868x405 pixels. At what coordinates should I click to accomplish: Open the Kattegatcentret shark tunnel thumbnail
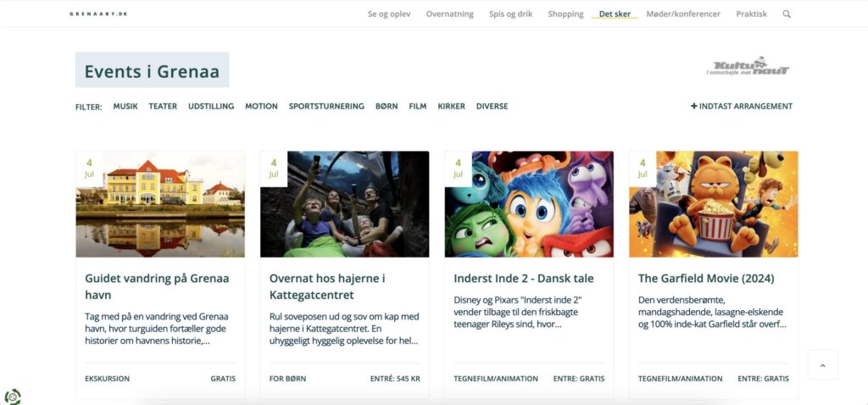click(x=344, y=204)
